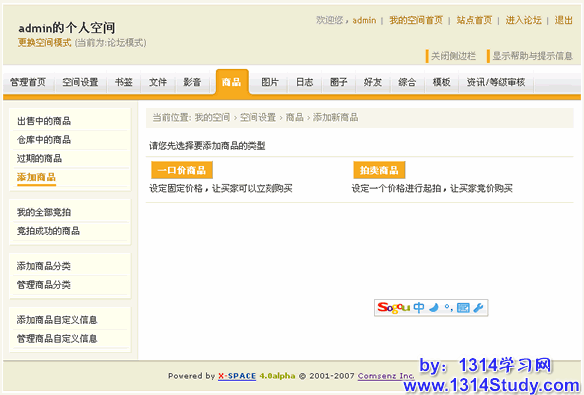Viewport: 584px width, 395px height.
Task: Toggle Sogou punctuation mode icon
Action: 448,308
